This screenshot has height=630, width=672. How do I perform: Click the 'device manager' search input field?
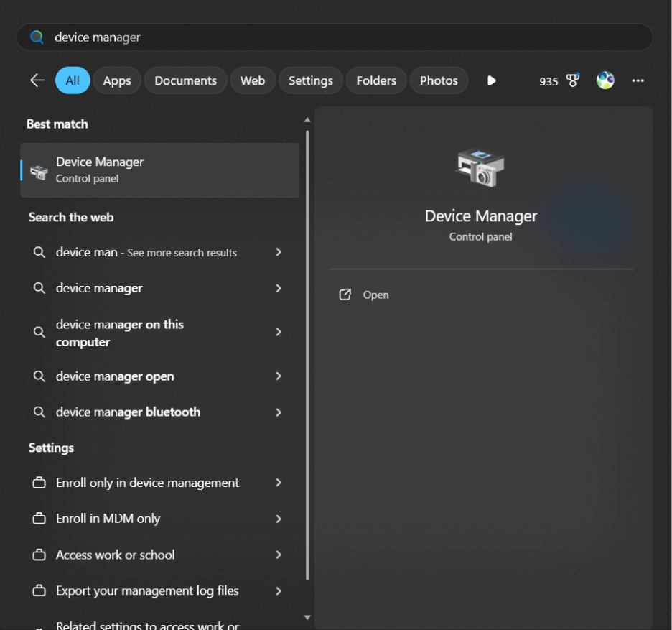[x=335, y=37]
